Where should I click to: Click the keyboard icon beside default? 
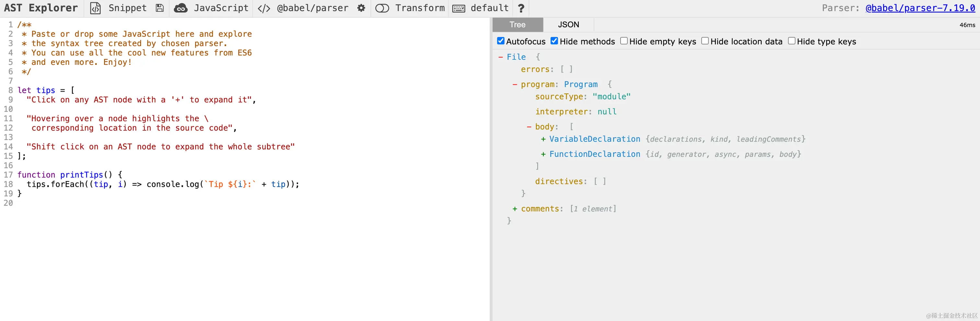point(459,8)
